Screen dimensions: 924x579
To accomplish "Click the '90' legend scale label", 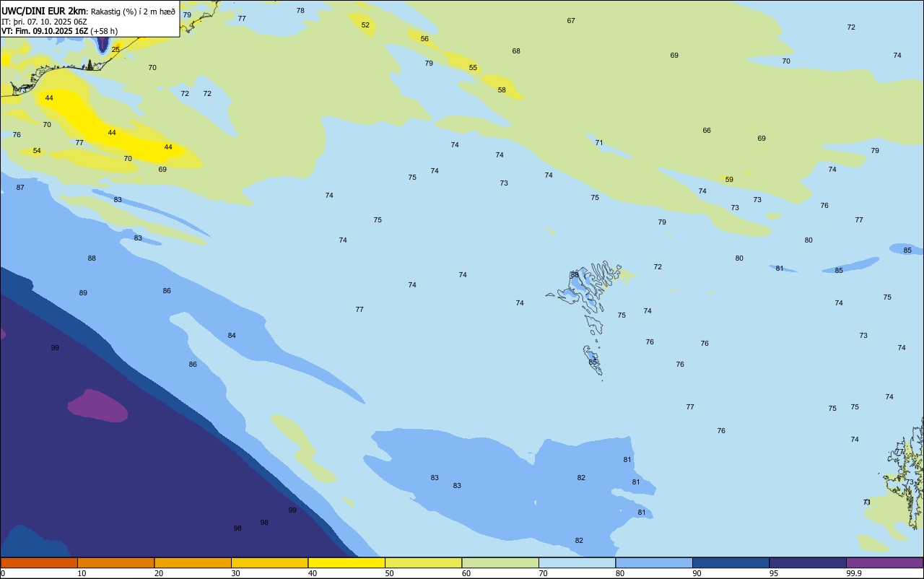I will pos(697,573).
